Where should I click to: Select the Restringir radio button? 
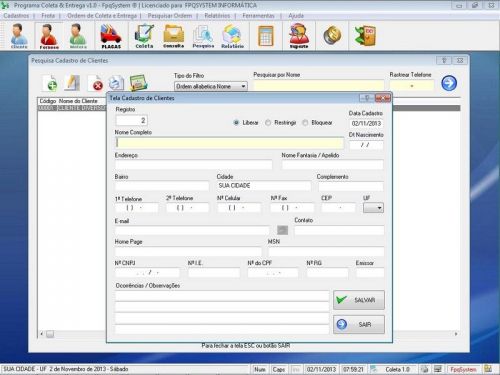(268, 123)
